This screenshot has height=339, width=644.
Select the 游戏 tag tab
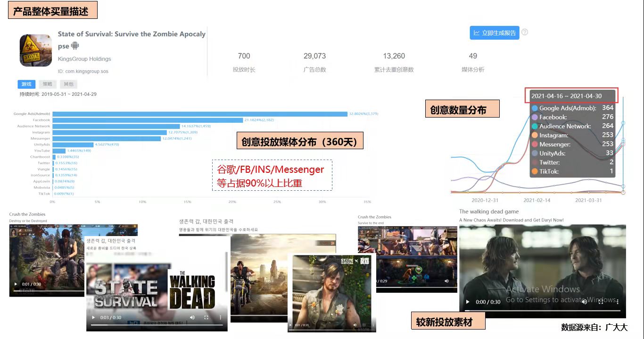pos(26,84)
